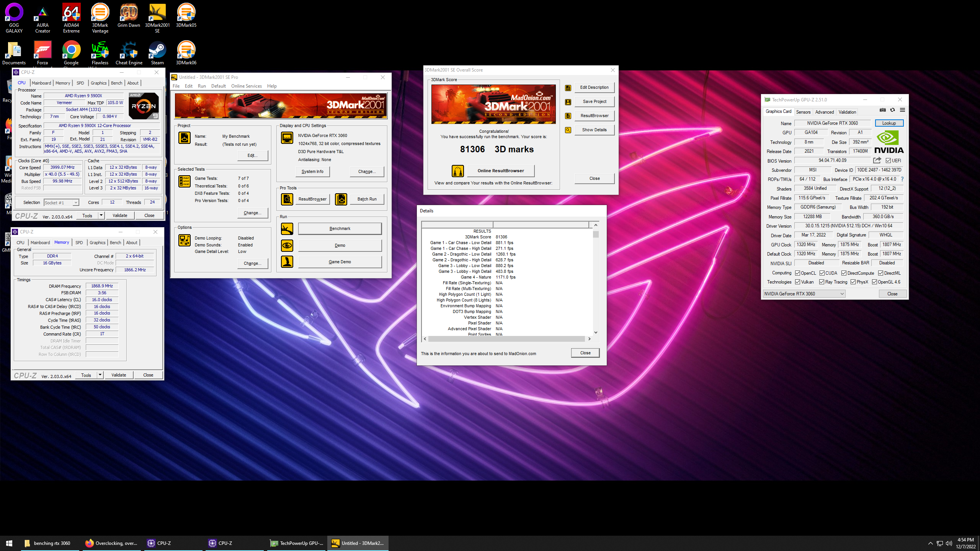The width and height of the screenshot is (980, 551).
Task: Toggle the PhysX checkbox in GPU-Z
Action: coord(853,282)
